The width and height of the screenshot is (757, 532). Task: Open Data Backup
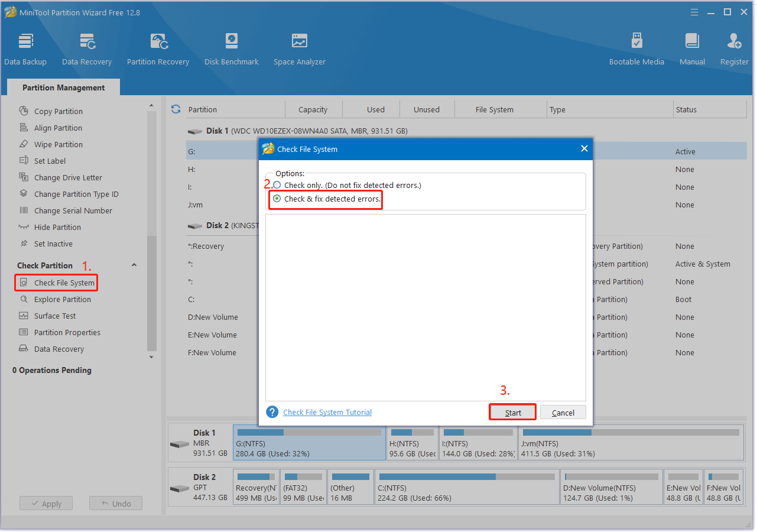pos(25,47)
